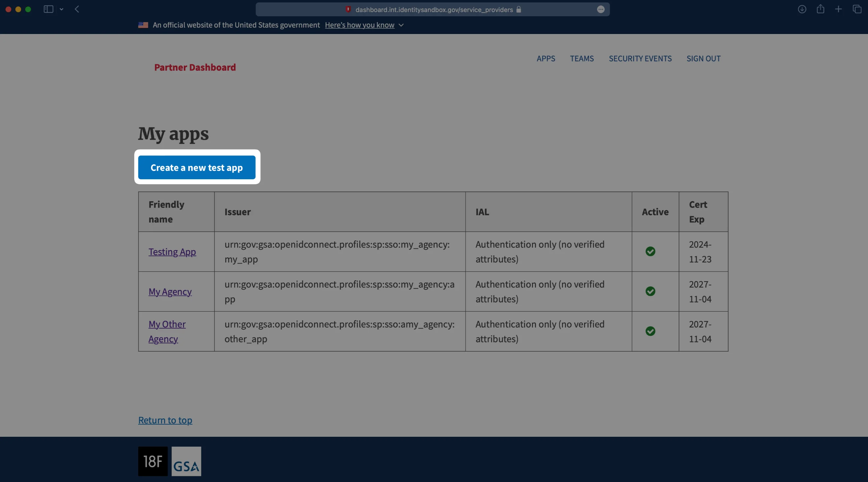The height and width of the screenshot is (482, 868).
Task: Open the SECURITY EVENTS section
Action: point(640,58)
